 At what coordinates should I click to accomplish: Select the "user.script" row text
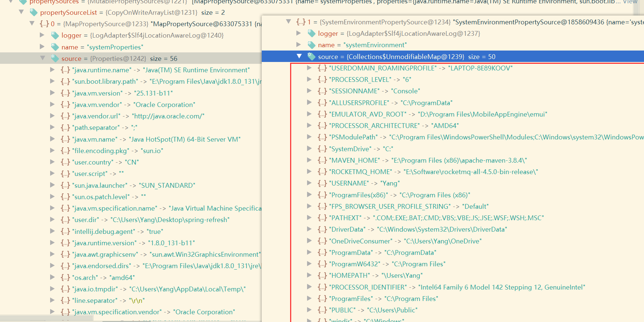(98, 174)
